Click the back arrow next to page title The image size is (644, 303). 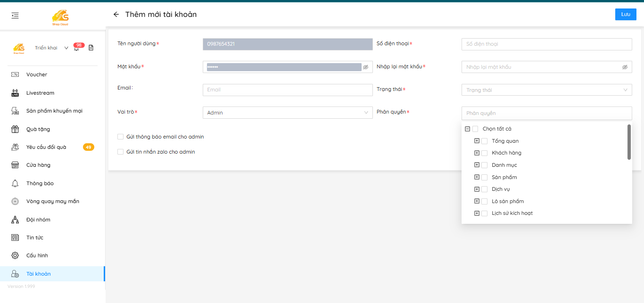pos(116,15)
